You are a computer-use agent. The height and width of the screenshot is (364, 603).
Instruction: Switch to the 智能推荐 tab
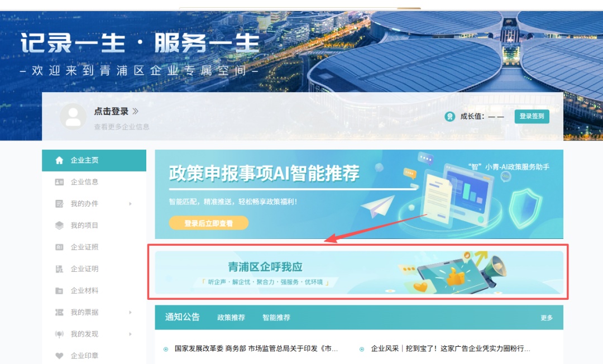(276, 318)
